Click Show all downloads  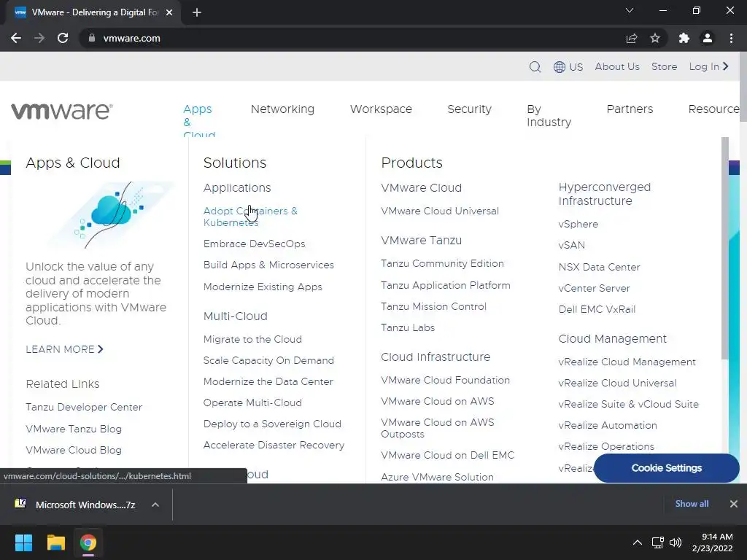692,504
